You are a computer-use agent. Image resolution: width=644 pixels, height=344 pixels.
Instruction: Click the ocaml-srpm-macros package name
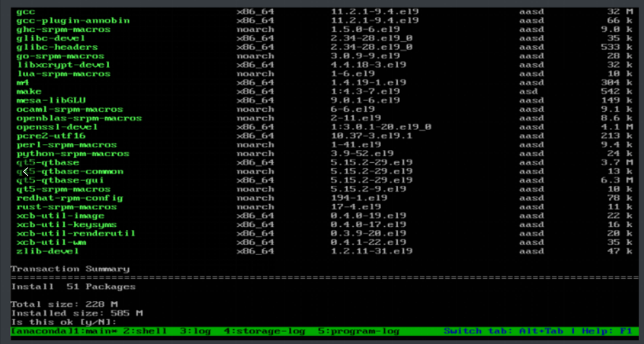(70, 110)
